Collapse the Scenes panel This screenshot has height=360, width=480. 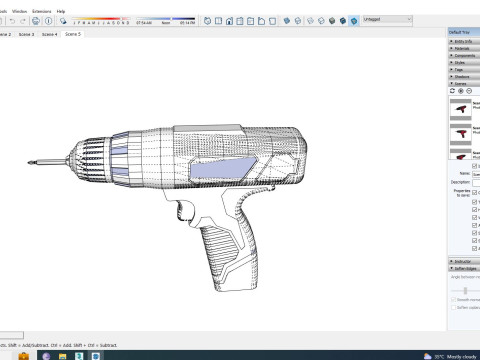464,83
